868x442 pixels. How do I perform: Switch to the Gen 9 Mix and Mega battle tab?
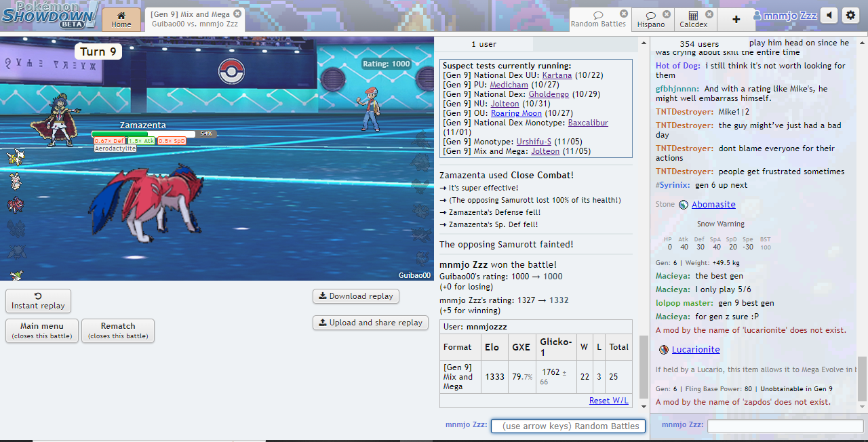pyautogui.click(x=194, y=20)
